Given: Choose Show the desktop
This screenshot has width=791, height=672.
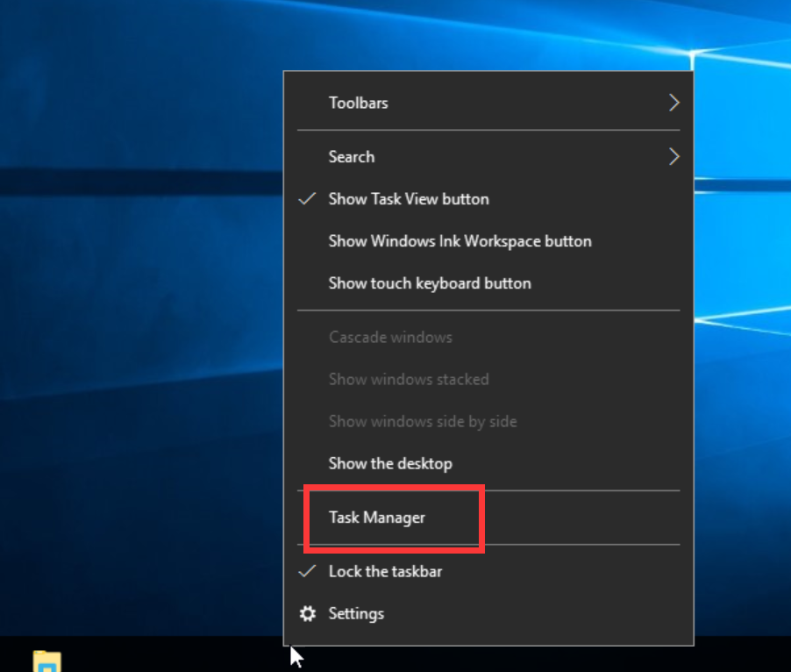Looking at the screenshot, I should pos(488,463).
